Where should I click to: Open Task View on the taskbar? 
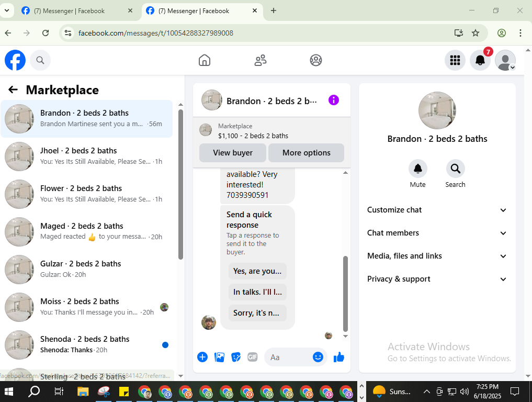point(59,392)
